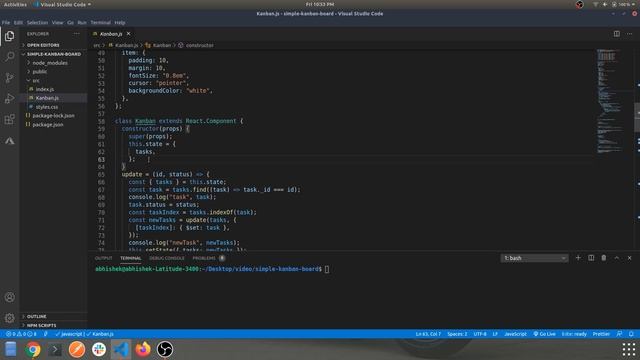Open OBS Studio from the dock
The image size is (640, 360).
pyautogui.click(x=165, y=350)
